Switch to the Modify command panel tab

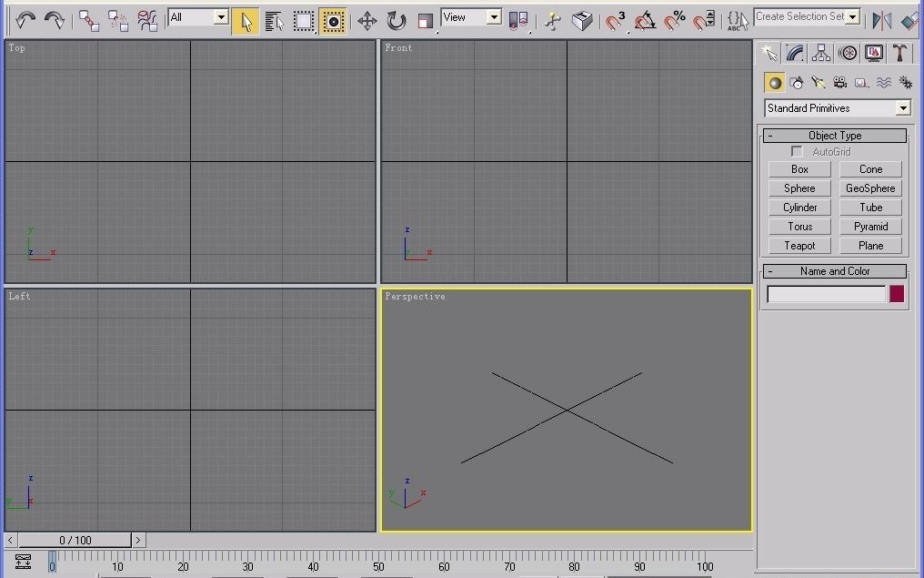(794, 53)
